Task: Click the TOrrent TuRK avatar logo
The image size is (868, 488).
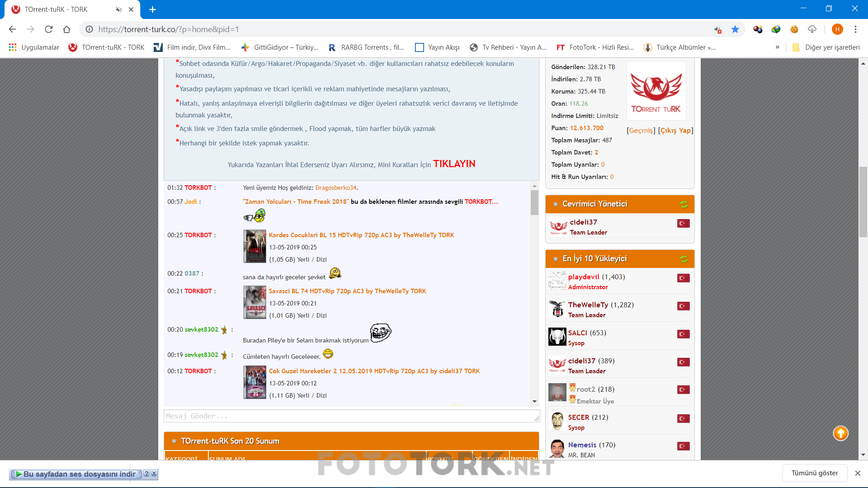Action: (656, 91)
